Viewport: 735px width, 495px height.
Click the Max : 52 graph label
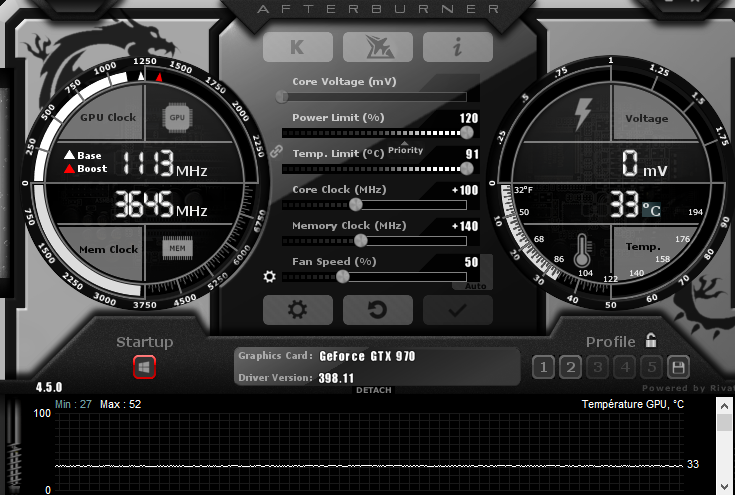(120, 404)
